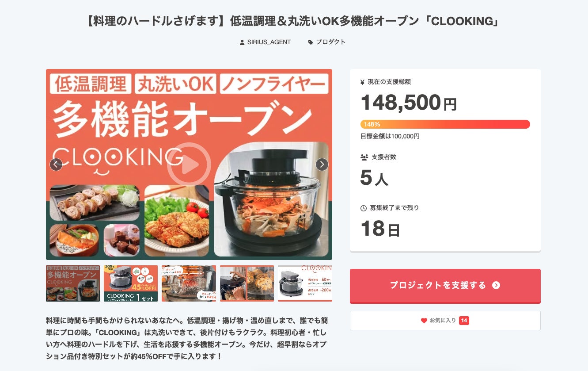Open the プロダクト category link
The image size is (588, 371).
click(x=330, y=42)
